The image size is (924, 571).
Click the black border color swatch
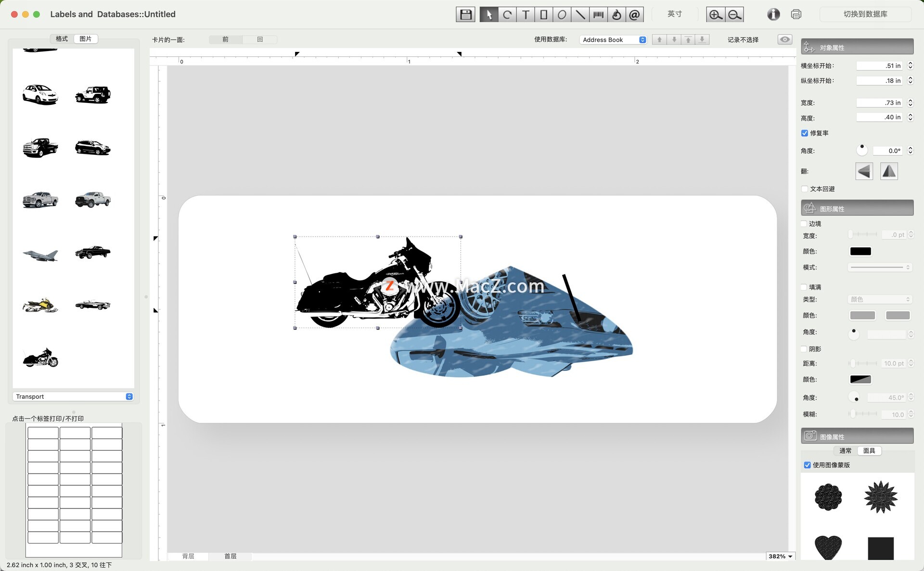pyautogui.click(x=860, y=251)
